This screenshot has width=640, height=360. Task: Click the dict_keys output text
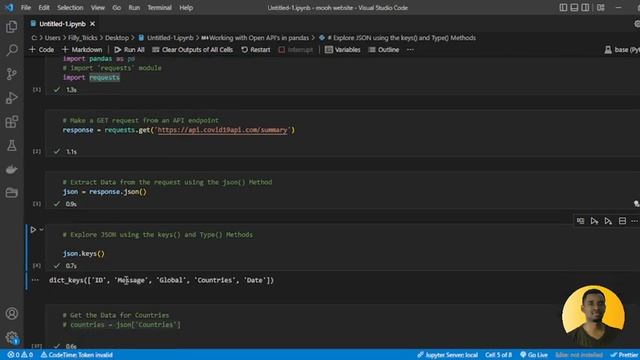[162, 280]
